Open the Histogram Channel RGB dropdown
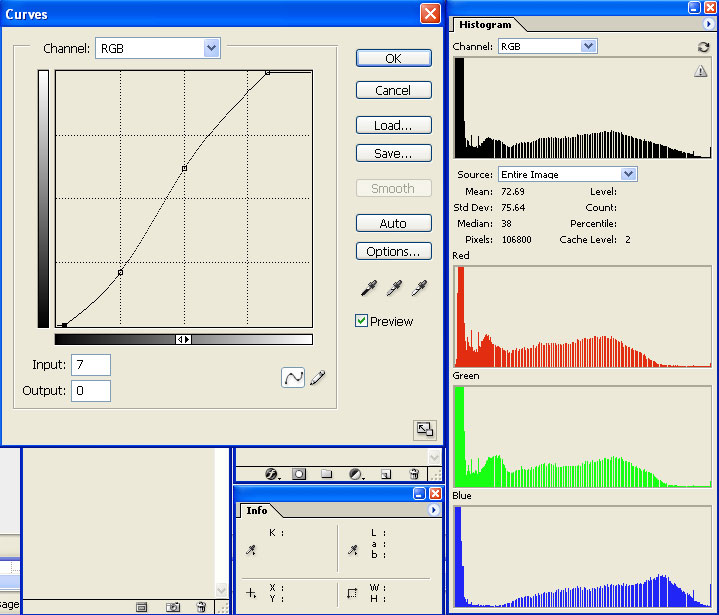 (588, 46)
